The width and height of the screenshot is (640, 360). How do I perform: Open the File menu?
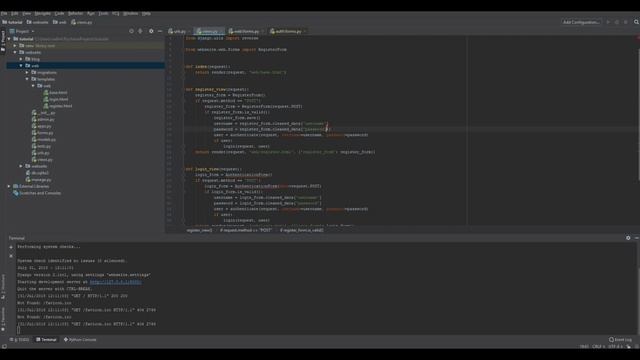(4, 13)
